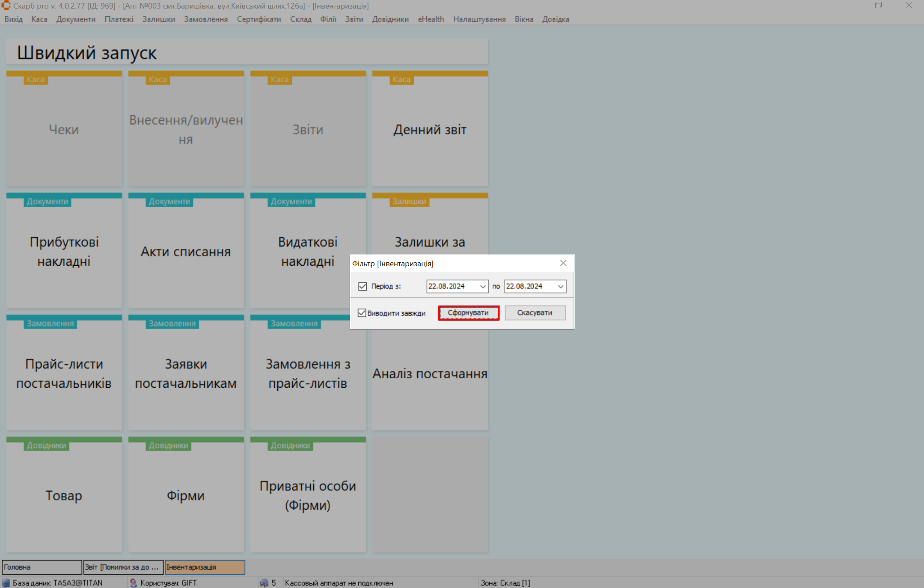924x588 pixels.
Task: Open the Денний звіт tile
Action: point(430,129)
